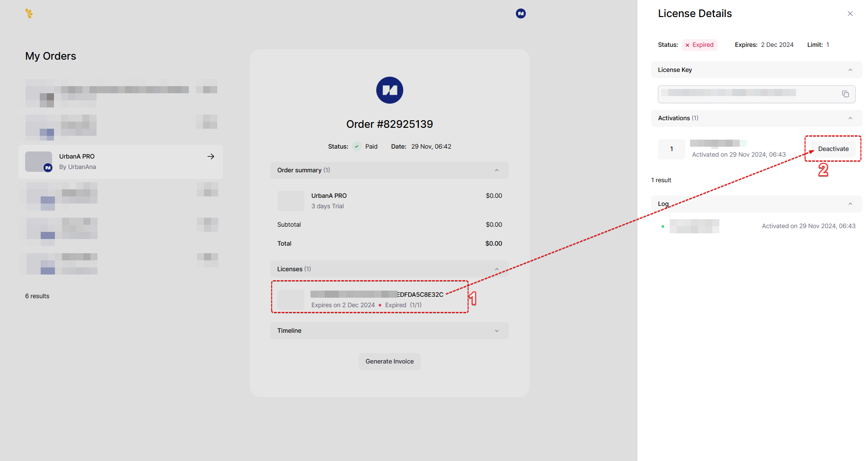Click the arrow on UrbanA PRO order
The height and width of the screenshot is (461, 868).
(211, 157)
